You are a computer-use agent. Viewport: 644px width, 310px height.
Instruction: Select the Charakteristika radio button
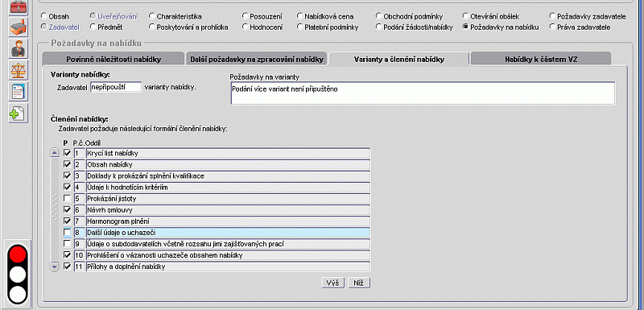[152, 17]
